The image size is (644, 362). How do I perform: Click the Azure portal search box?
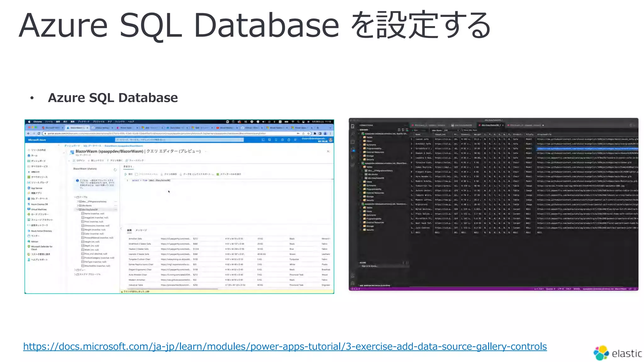(179, 140)
